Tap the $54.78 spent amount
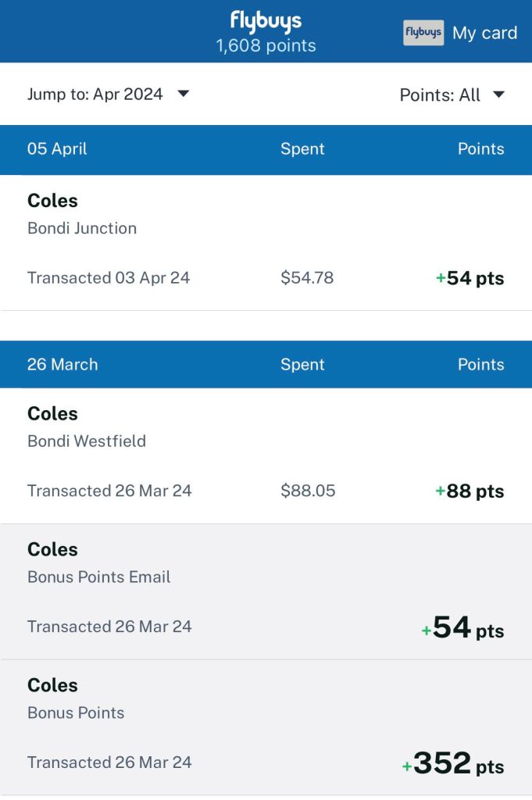This screenshot has height=800, width=532. tap(307, 278)
